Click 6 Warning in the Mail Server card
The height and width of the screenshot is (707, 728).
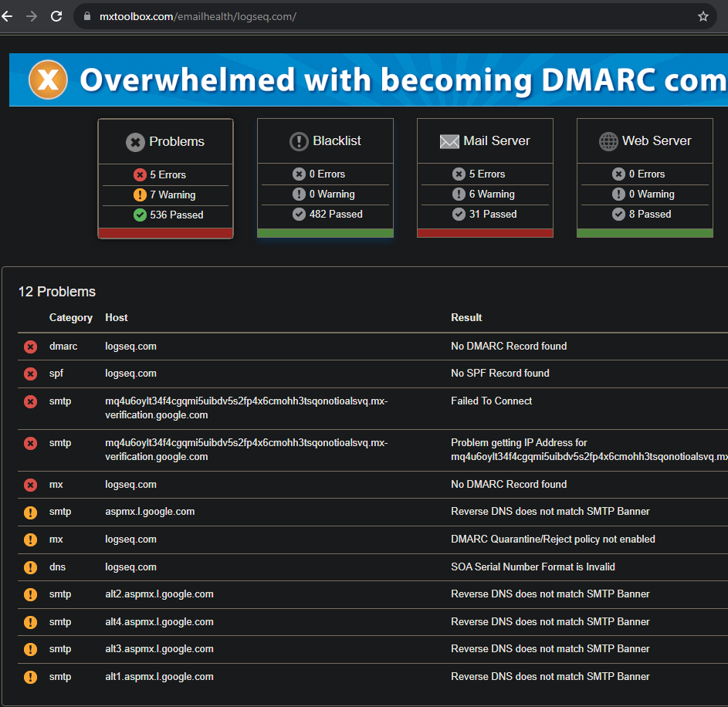pyautogui.click(x=492, y=194)
